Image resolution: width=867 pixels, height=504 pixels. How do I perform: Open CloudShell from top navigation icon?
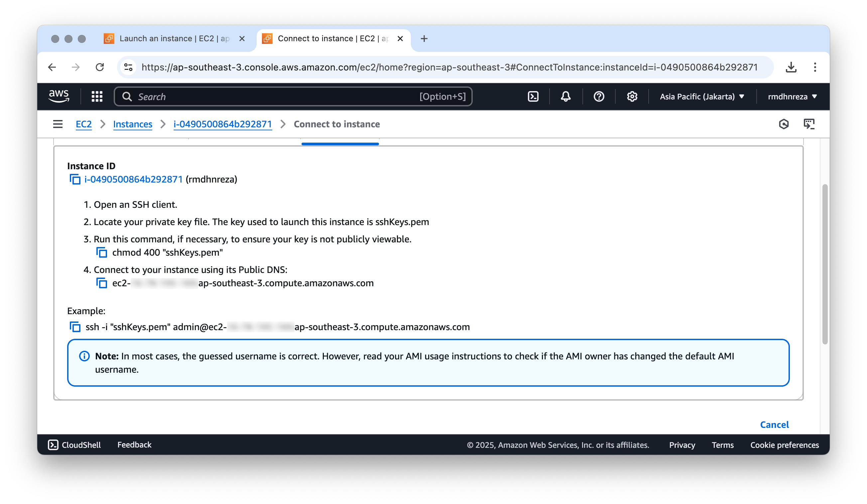pyautogui.click(x=533, y=97)
